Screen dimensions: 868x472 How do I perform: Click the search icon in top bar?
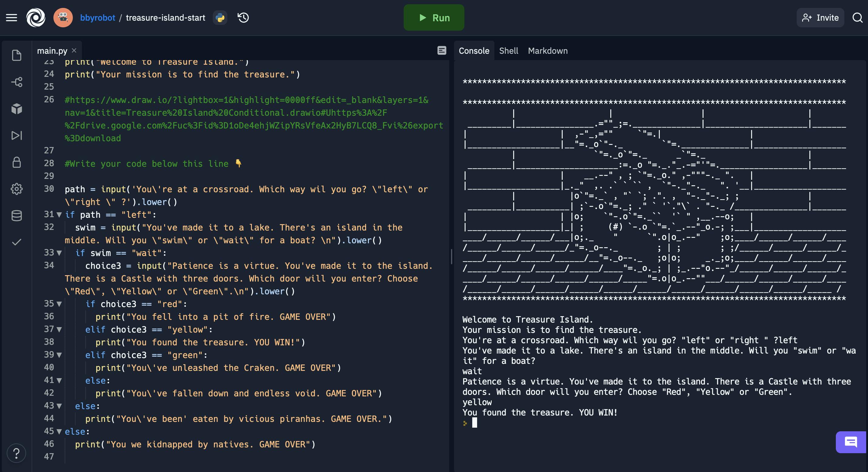[x=858, y=17]
